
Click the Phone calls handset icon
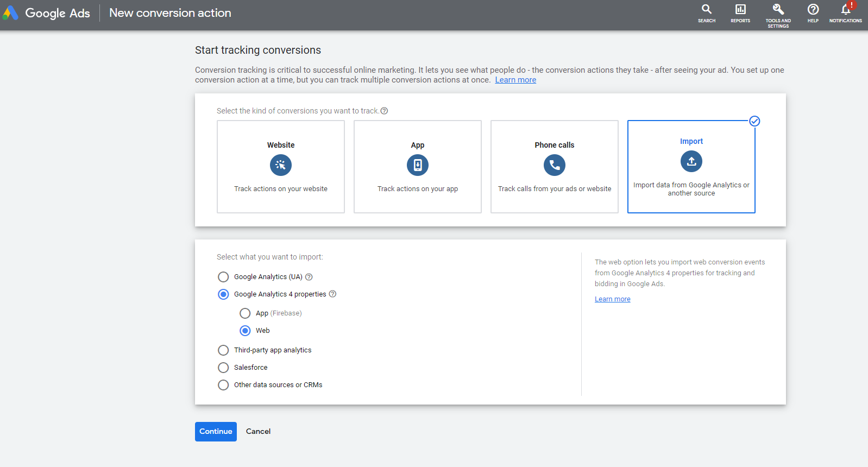click(x=555, y=165)
